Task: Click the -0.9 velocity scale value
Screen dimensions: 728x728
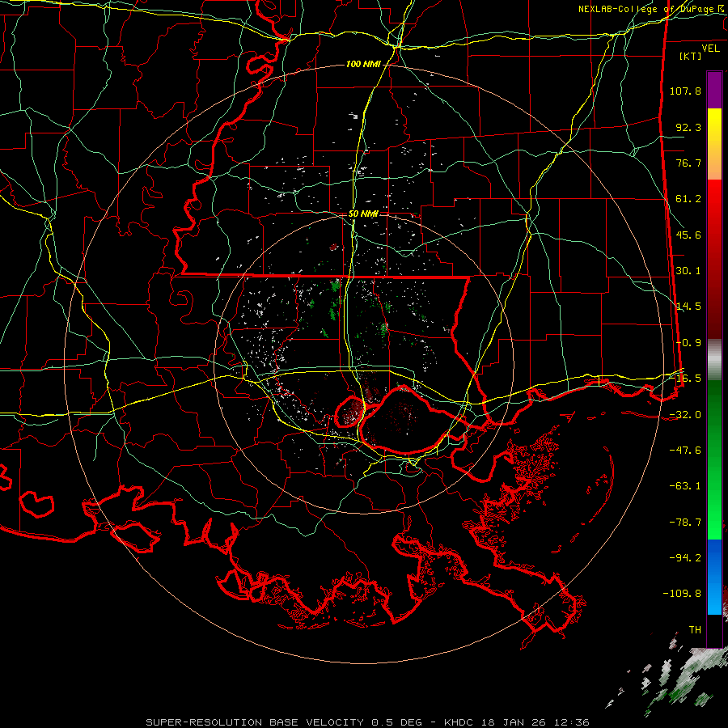Action: pos(688,343)
